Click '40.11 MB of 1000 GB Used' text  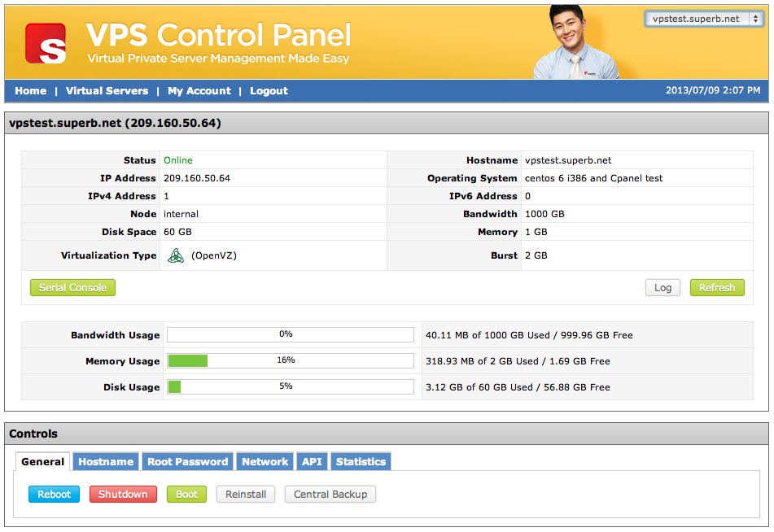[488, 335]
